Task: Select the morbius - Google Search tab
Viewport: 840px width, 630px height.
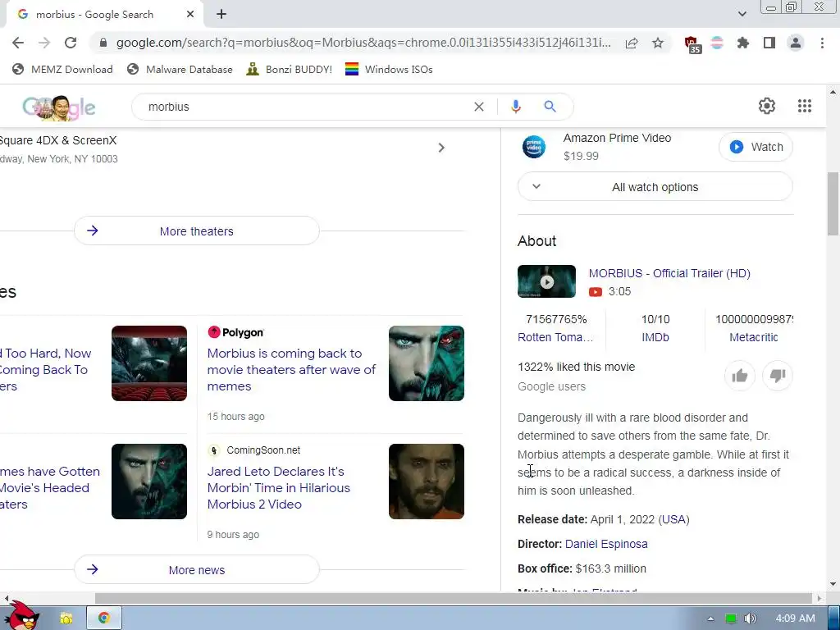Action: click(94, 15)
